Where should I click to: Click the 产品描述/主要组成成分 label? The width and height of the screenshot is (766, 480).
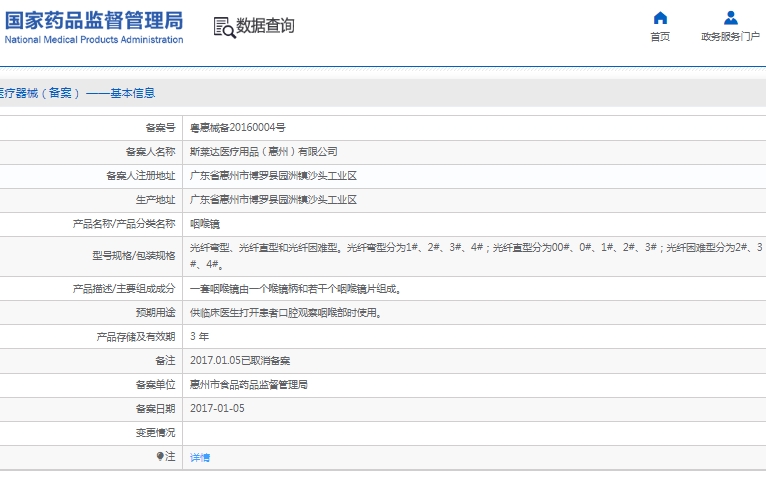tap(124, 289)
